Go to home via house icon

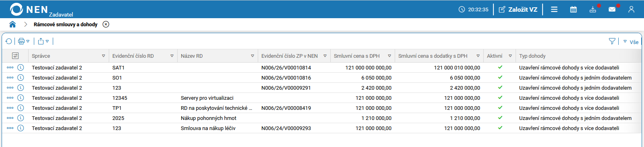12,24
